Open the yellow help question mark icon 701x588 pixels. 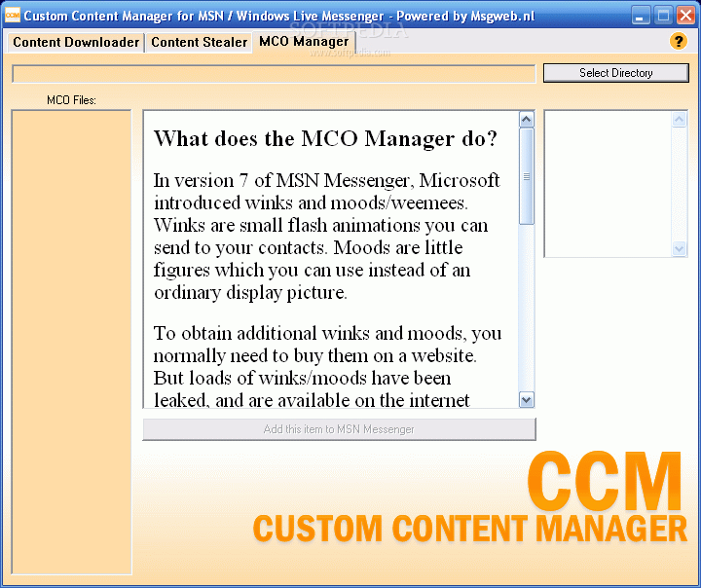point(679,42)
